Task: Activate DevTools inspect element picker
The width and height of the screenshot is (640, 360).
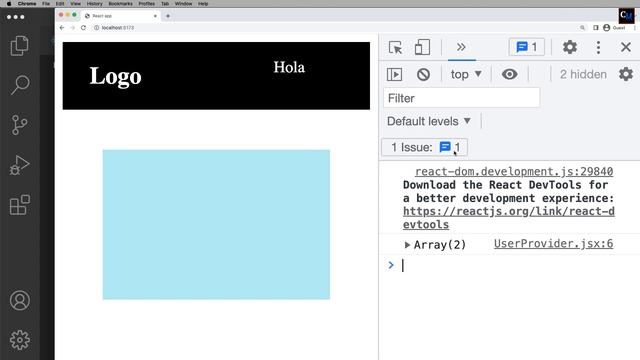Action: coord(395,47)
